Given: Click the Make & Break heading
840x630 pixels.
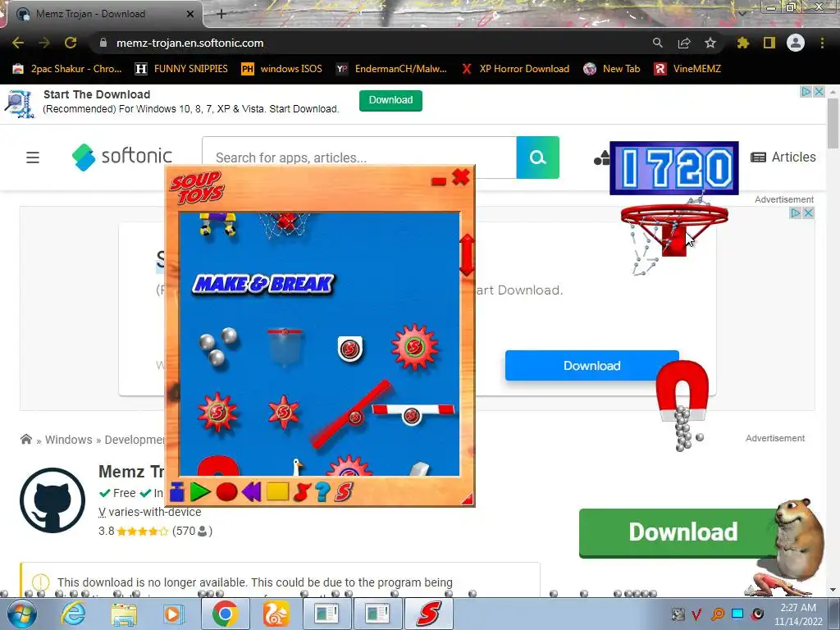Looking at the screenshot, I should pos(262,283).
